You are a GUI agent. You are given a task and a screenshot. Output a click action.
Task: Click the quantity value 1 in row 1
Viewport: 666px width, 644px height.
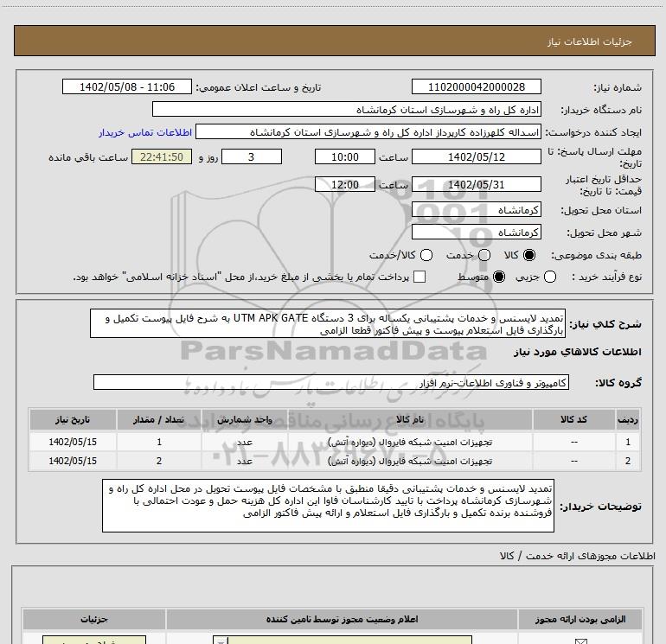(x=159, y=442)
